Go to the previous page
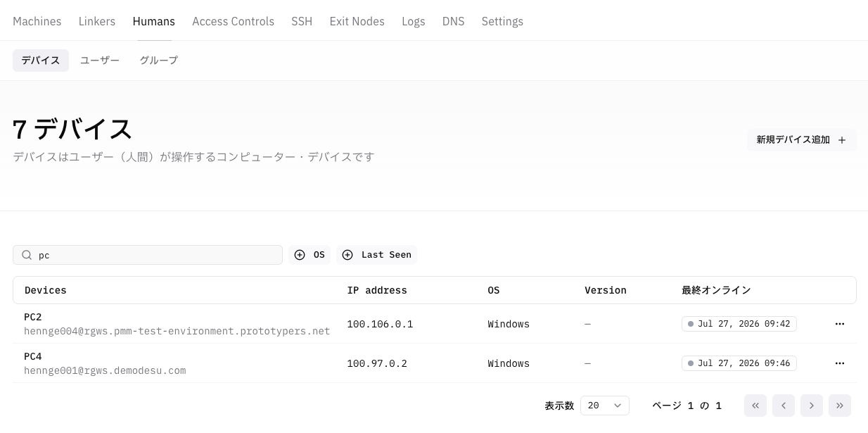Image resolution: width=868 pixels, height=433 pixels. (x=784, y=406)
